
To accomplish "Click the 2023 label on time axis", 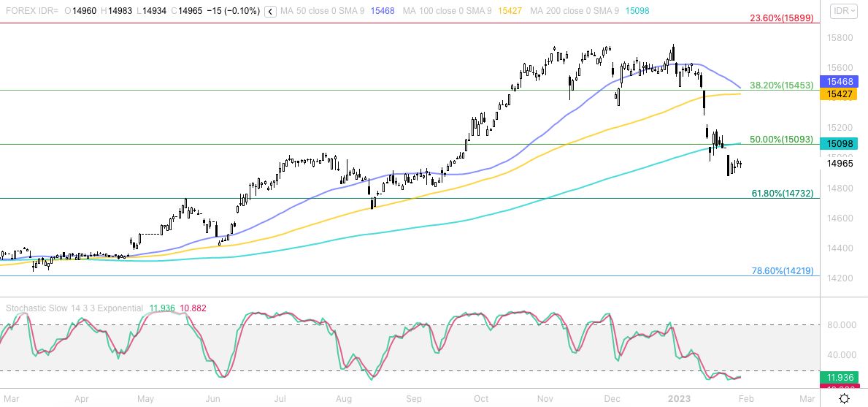I will pyautogui.click(x=678, y=399).
